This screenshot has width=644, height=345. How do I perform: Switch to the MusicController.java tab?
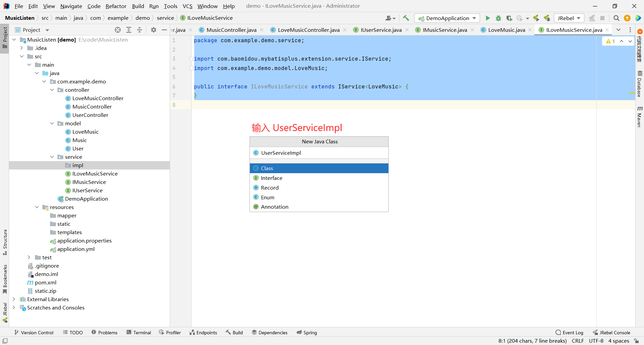[231, 30]
